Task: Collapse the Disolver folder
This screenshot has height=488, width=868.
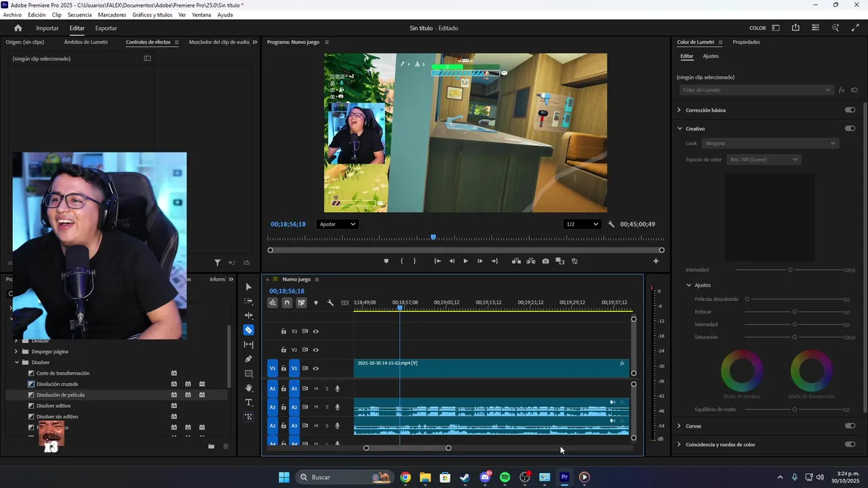Action: click(16, 363)
